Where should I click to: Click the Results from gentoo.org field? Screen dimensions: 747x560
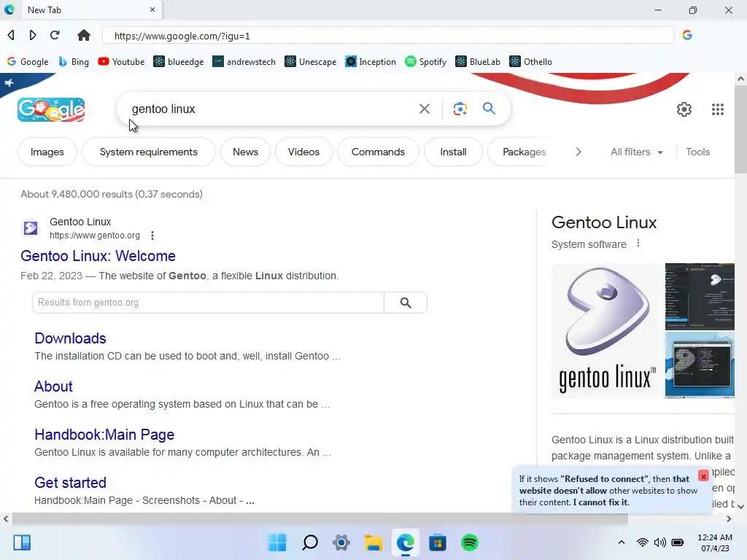click(208, 303)
